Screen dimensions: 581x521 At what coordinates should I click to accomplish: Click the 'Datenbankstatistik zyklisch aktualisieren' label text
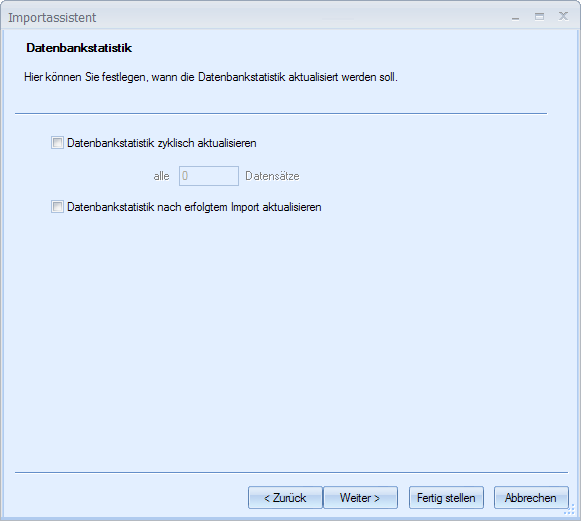162,143
